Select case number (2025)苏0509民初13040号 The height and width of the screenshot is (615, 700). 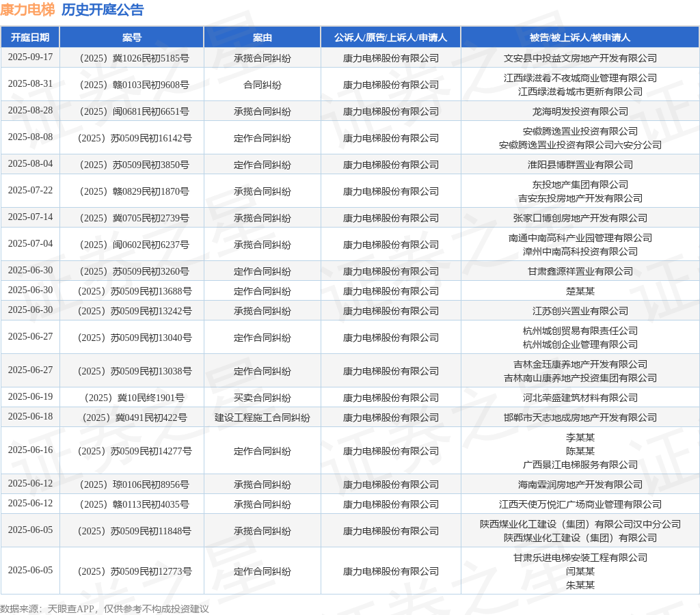point(135,338)
